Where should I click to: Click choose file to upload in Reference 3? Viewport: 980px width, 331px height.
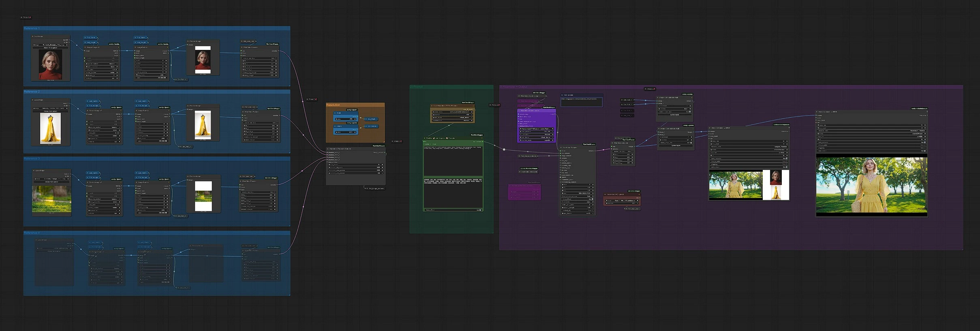pos(52,182)
